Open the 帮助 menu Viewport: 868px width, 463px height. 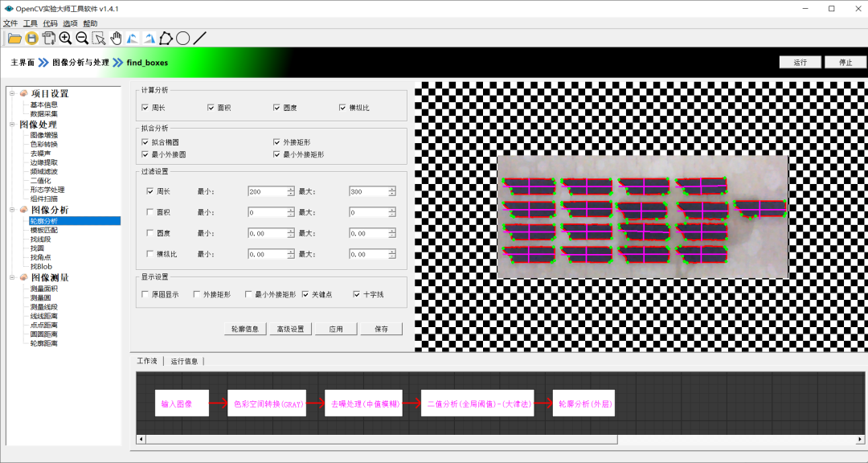click(90, 23)
